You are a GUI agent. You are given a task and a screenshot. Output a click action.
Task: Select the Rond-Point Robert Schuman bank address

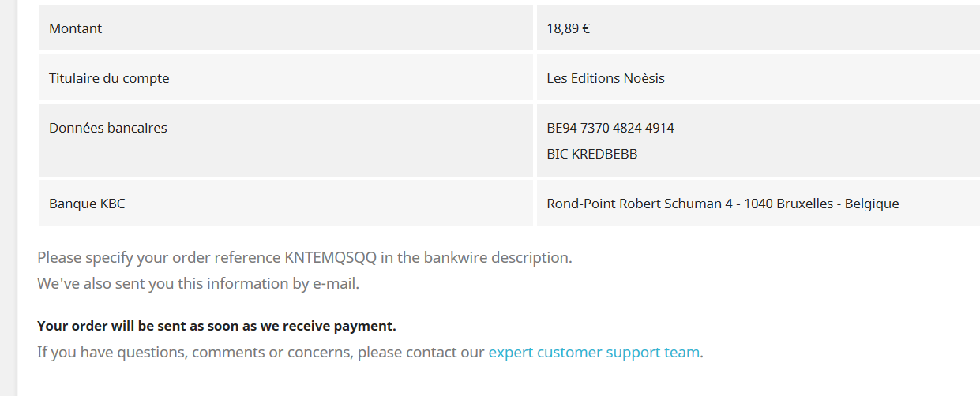723,204
